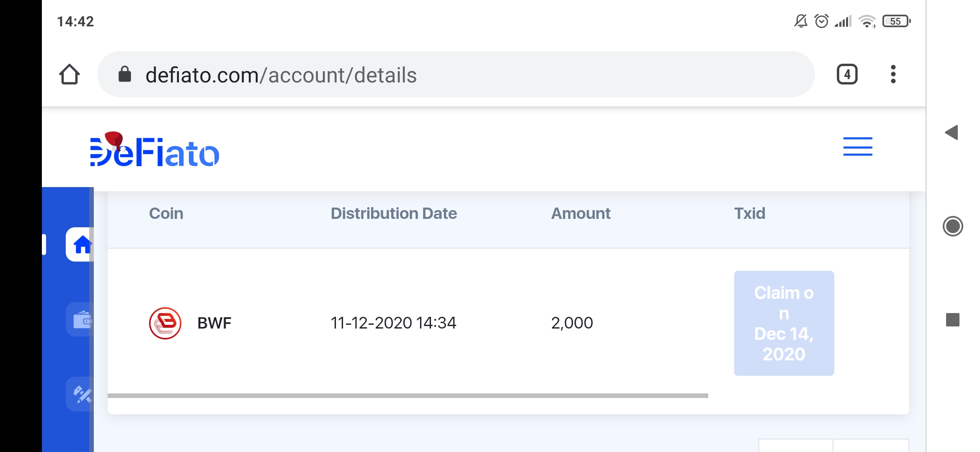Tap the padlock site security icon

(x=125, y=74)
